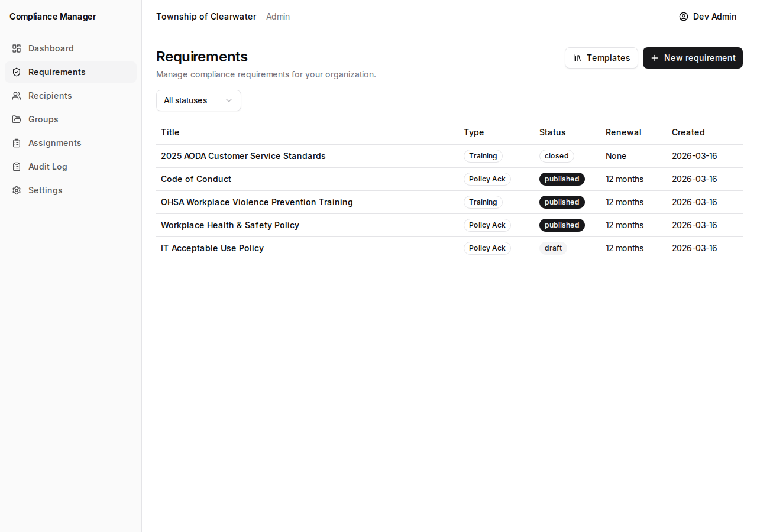757x532 pixels.
Task: Open 2025 AODA Customer Service Standards
Action: 243,156
